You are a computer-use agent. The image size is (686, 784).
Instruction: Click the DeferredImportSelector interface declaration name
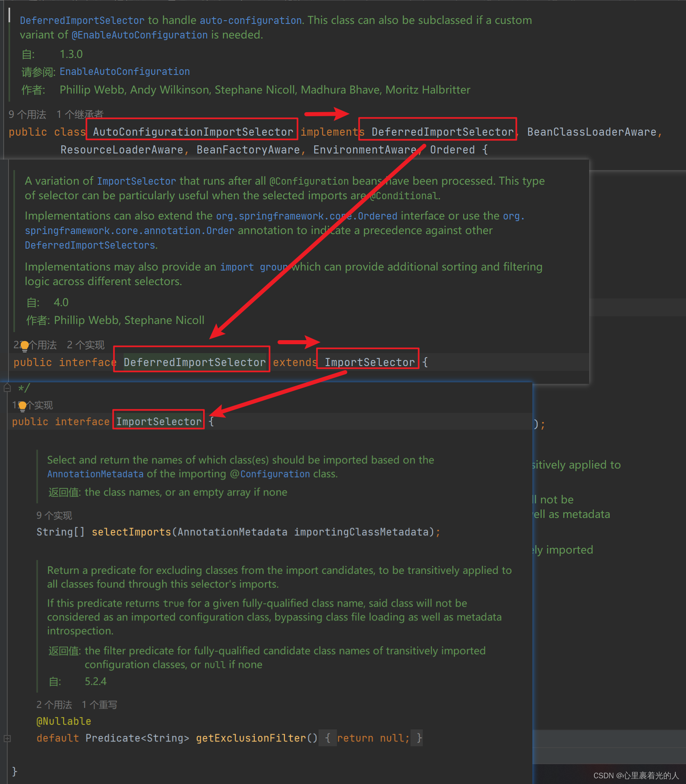point(194,362)
